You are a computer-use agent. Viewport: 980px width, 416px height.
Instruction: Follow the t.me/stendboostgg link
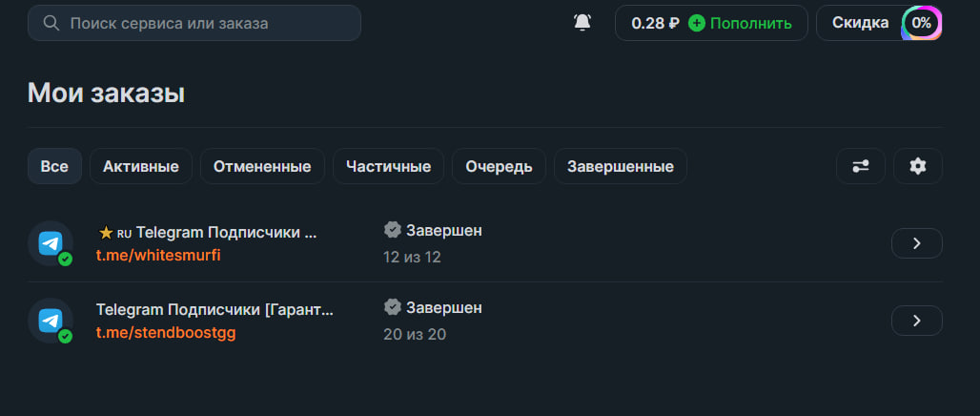coord(166,333)
